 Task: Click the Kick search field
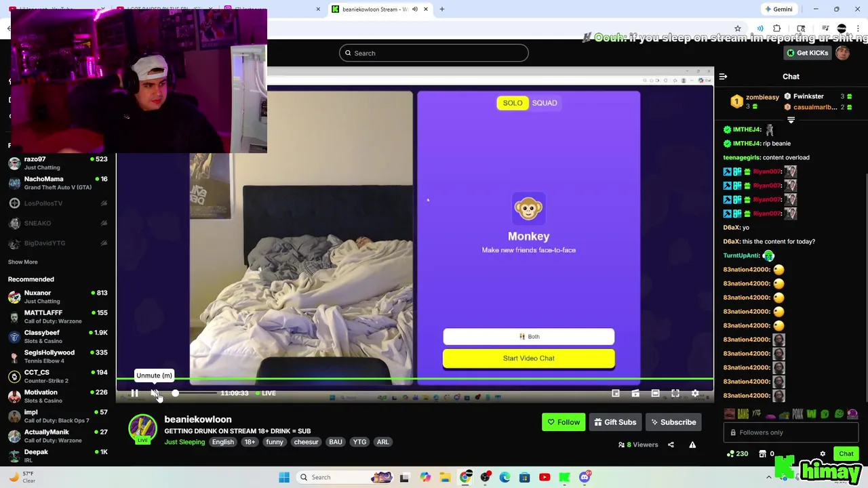click(434, 53)
